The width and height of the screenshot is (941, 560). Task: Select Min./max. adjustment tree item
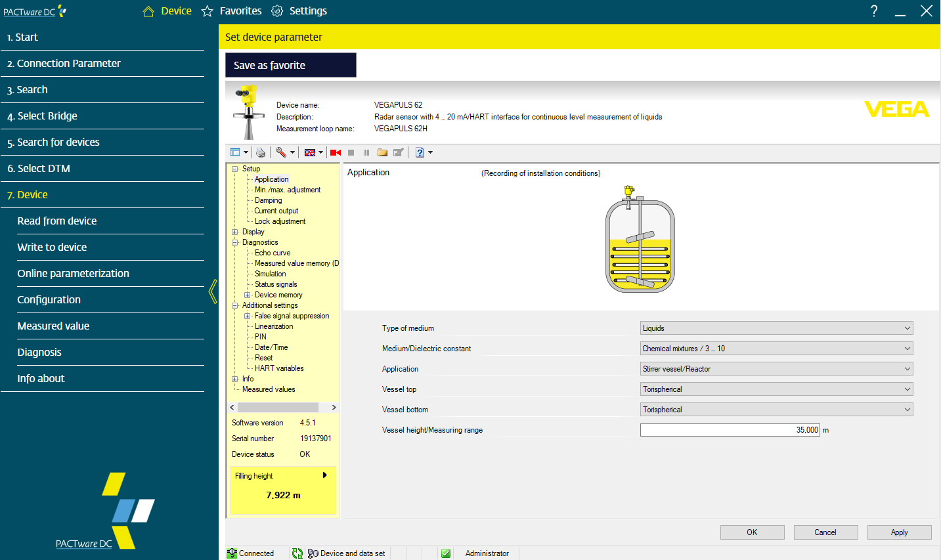pyautogui.click(x=288, y=190)
